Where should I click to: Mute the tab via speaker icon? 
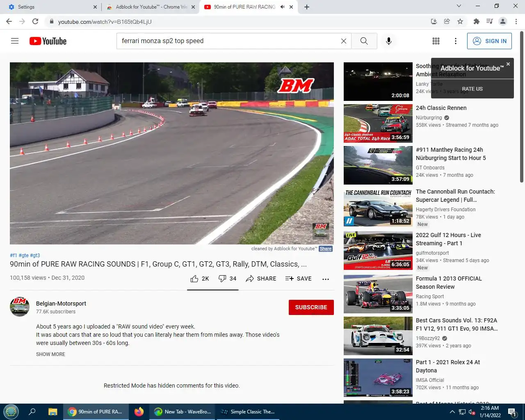[x=282, y=7]
